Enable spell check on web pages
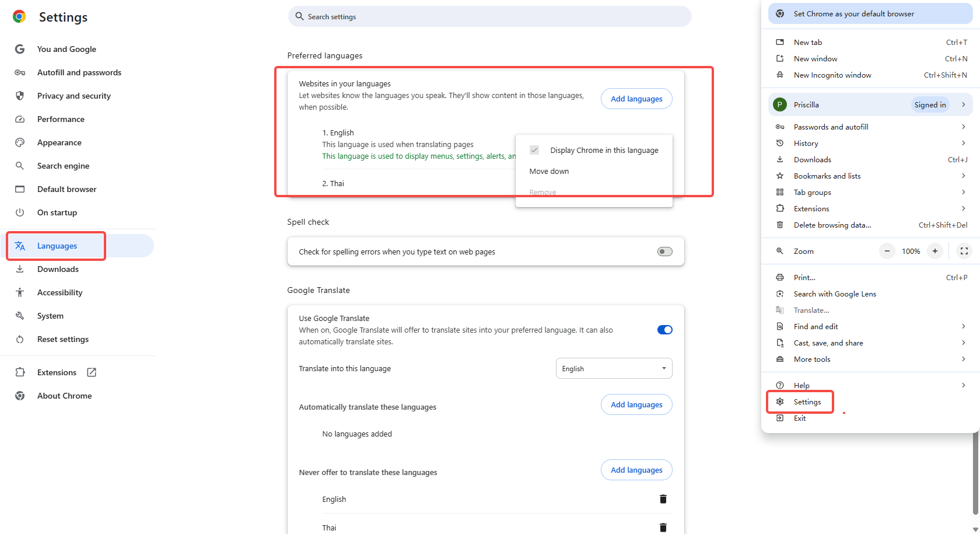The height and width of the screenshot is (534, 980). pos(664,251)
